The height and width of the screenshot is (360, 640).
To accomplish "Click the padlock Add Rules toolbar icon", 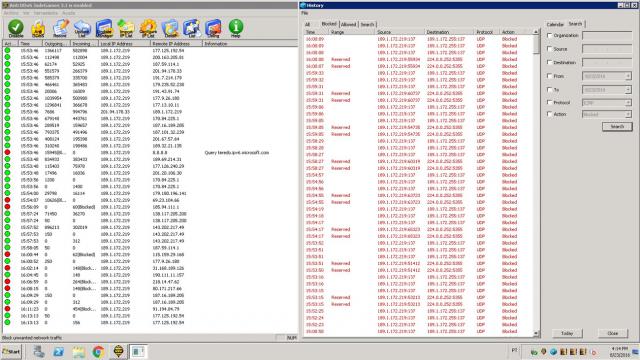I will tap(38, 28).
